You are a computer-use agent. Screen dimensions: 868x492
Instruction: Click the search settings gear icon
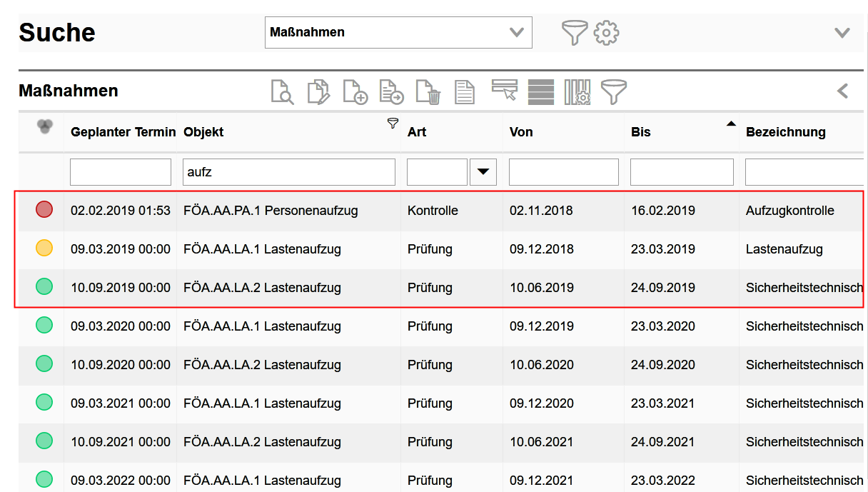pyautogui.click(x=606, y=33)
